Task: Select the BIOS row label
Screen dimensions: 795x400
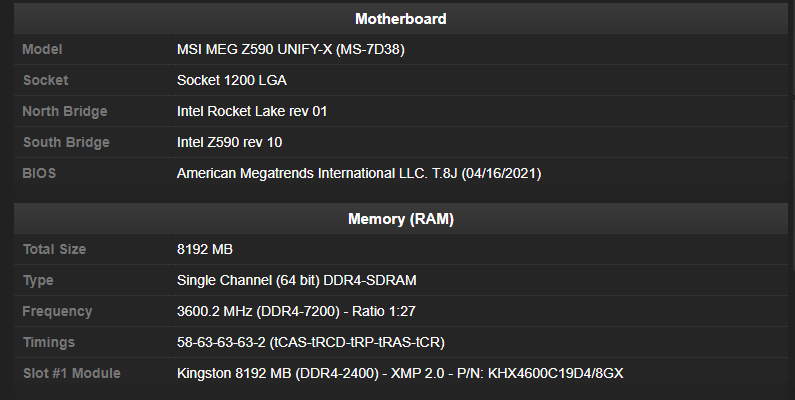Action: pos(39,173)
